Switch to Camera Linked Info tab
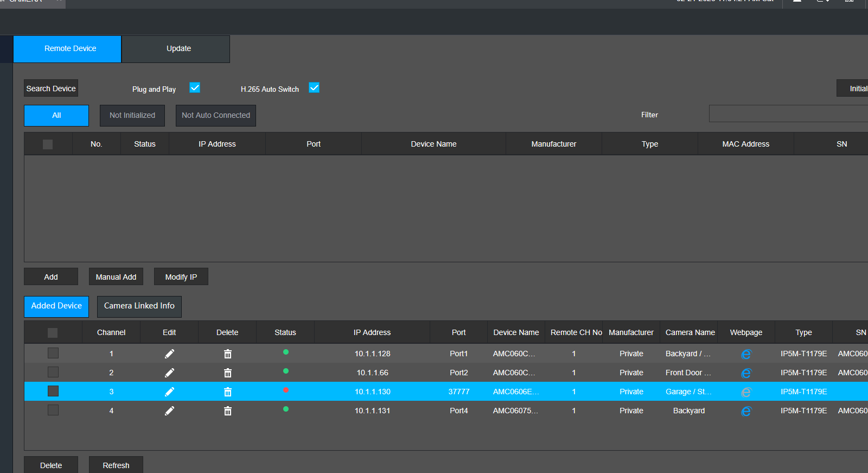The width and height of the screenshot is (868, 473). click(139, 306)
